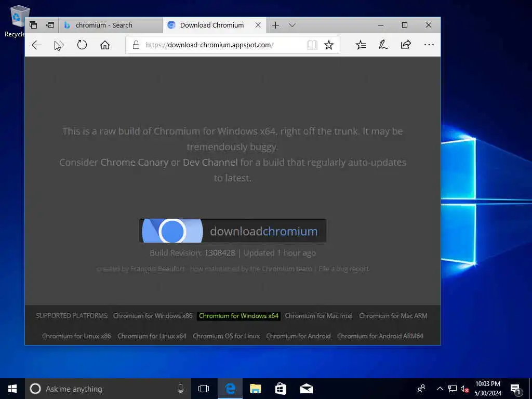Select Chromium for Mac Intel
Screen dimensions: 532x399
318,316
